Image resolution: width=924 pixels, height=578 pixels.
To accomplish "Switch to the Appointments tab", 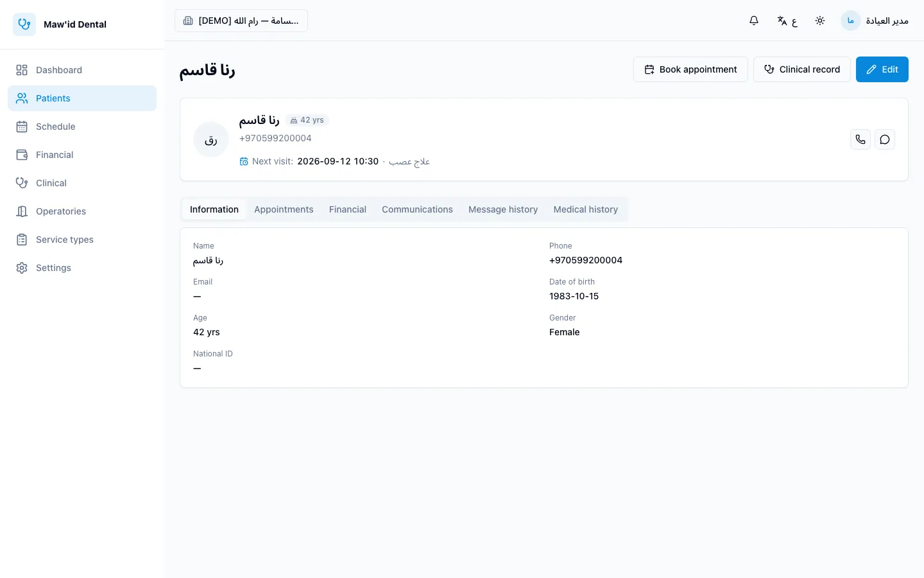I will [x=284, y=209].
